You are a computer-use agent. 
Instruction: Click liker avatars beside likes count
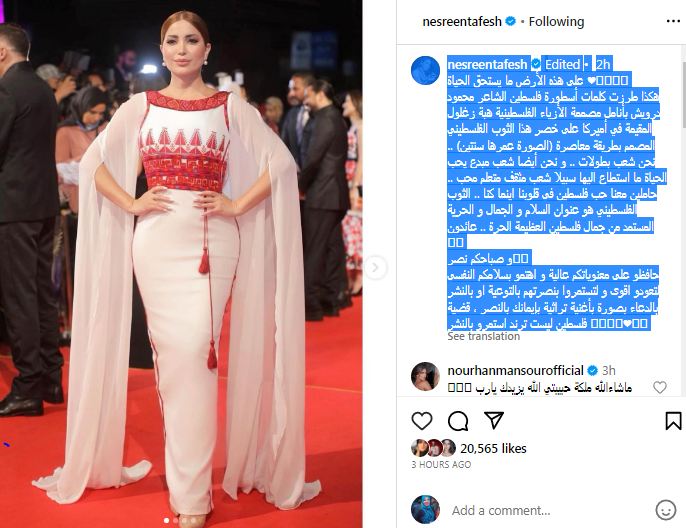434,448
